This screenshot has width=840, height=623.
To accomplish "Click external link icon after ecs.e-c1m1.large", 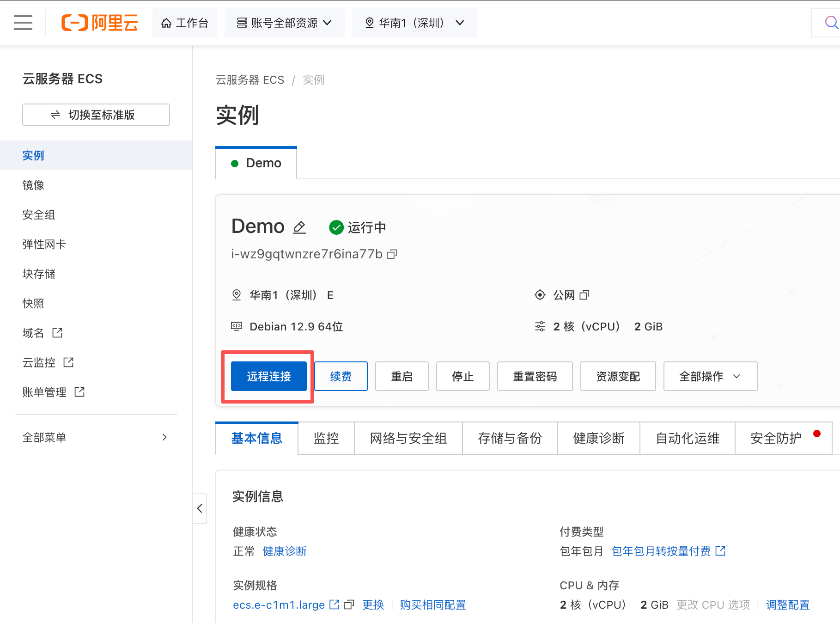I will tap(335, 605).
